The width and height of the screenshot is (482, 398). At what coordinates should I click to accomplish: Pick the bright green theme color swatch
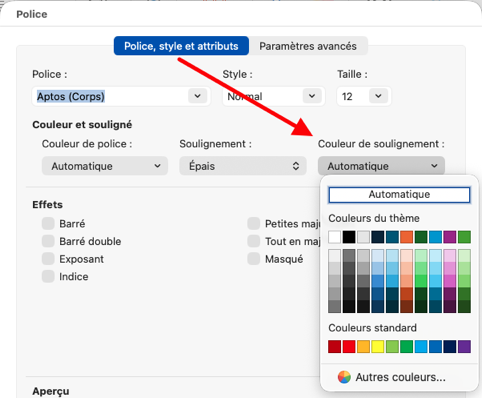coord(464,237)
